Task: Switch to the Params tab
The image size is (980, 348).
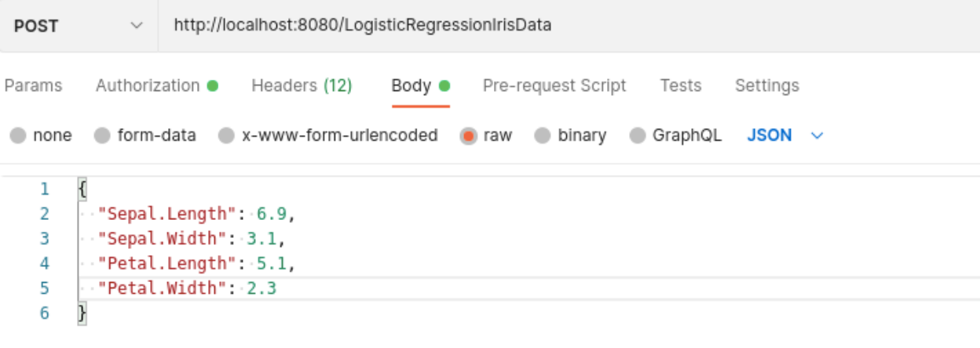Action: tap(33, 86)
